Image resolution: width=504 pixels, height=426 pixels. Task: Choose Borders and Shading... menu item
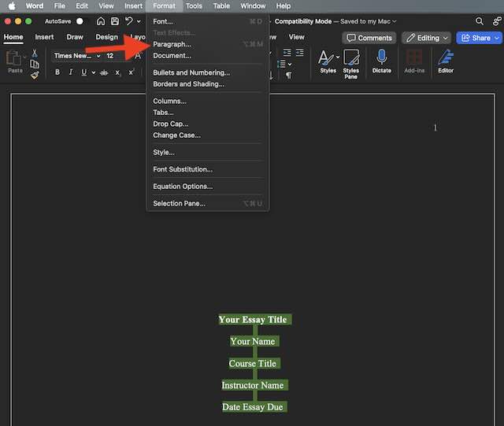click(x=208, y=84)
